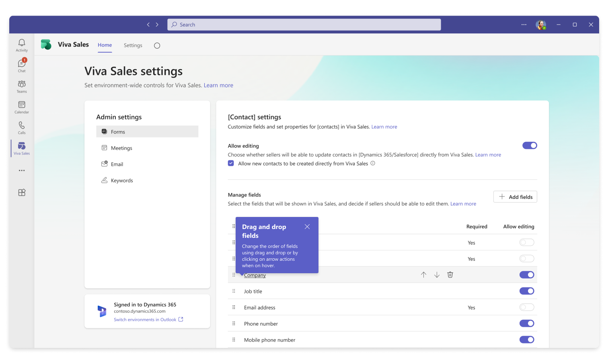Viewport: 608px width, 364px height.
Task: Click the drag handle for Mobile phone number
Action: [x=234, y=339]
